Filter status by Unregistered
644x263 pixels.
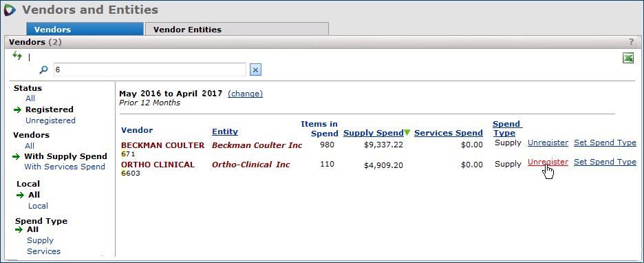[50, 120]
